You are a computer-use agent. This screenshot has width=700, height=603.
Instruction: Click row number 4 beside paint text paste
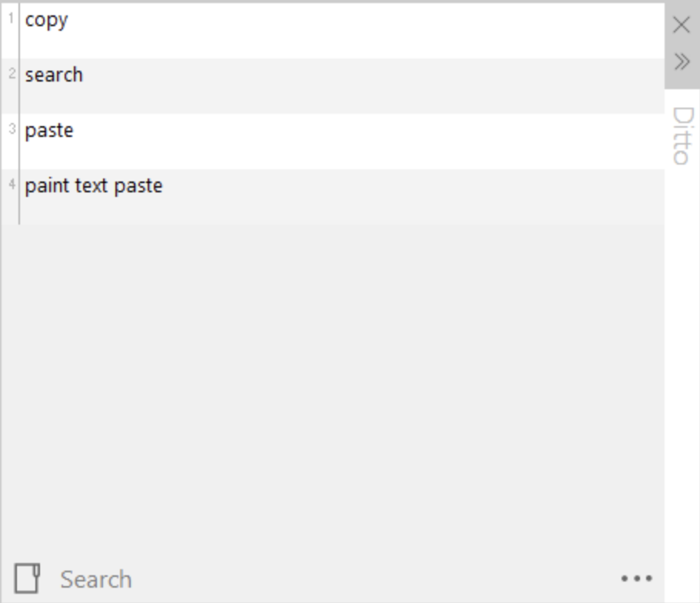click(11, 185)
